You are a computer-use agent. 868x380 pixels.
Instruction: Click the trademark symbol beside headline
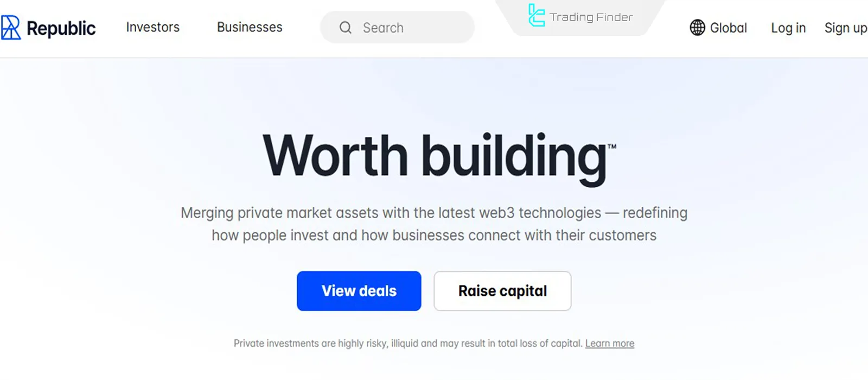[x=612, y=146]
